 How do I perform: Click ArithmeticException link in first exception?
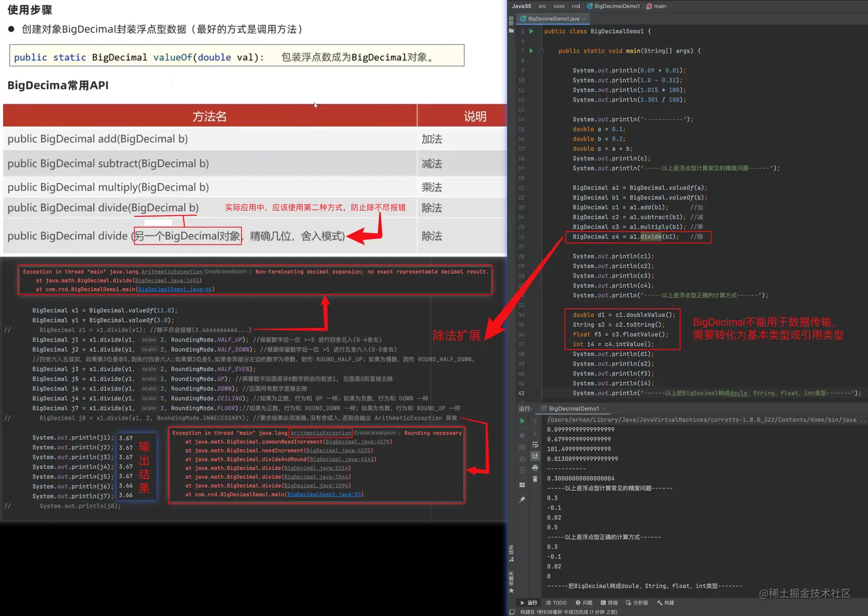coord(172,272)
